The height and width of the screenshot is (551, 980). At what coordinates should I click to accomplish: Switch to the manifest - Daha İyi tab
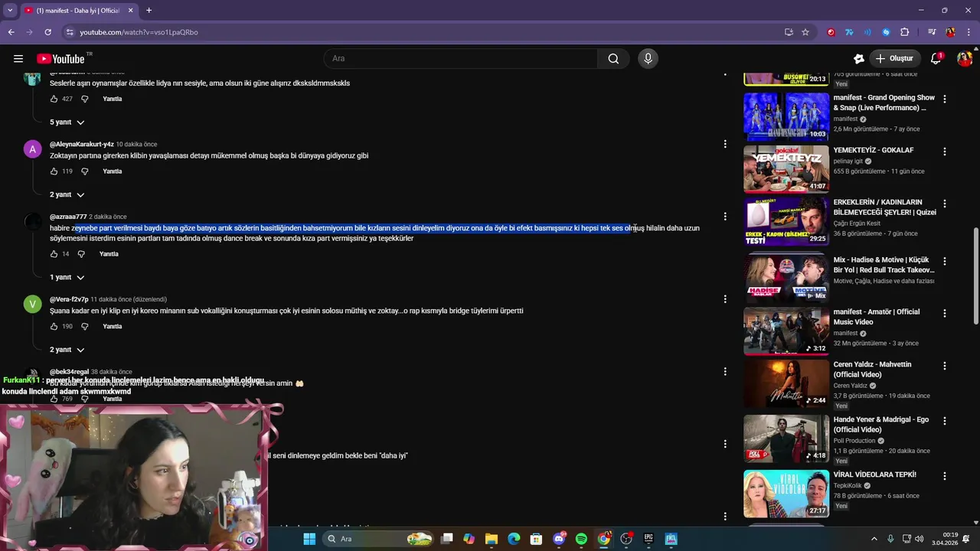[x=78, y=11]
